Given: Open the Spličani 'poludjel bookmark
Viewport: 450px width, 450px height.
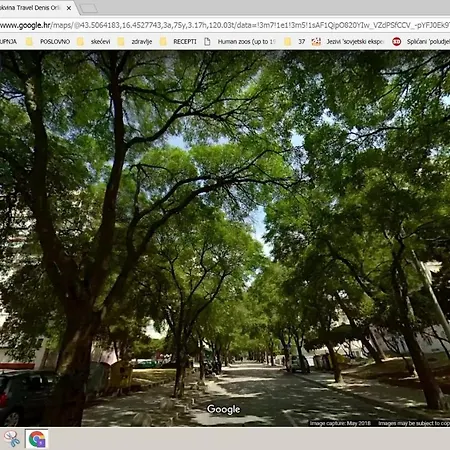Looking at the screenshot, I should [x=421, y=42].
